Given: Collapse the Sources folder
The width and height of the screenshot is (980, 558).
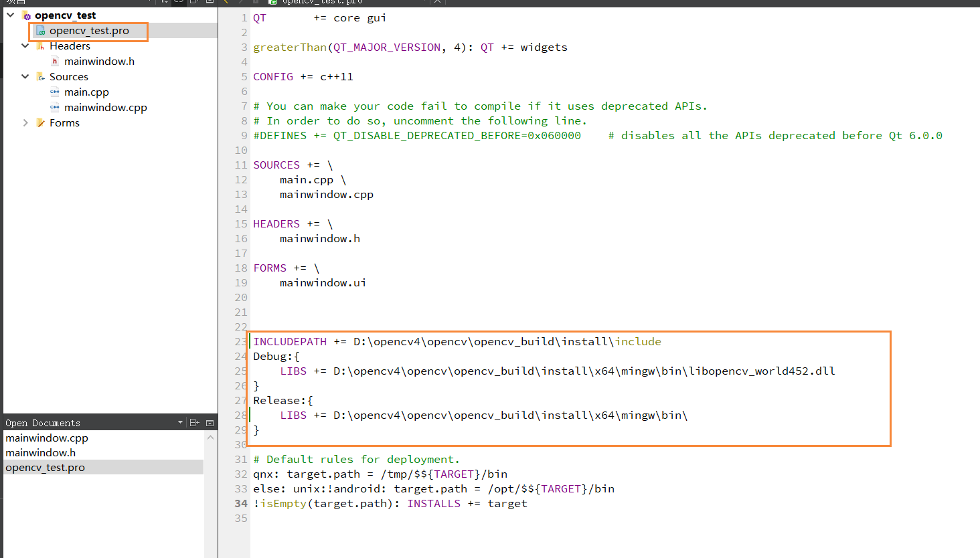Looking at the screenshot, I should pyautogui.click(x=25, y=76).
